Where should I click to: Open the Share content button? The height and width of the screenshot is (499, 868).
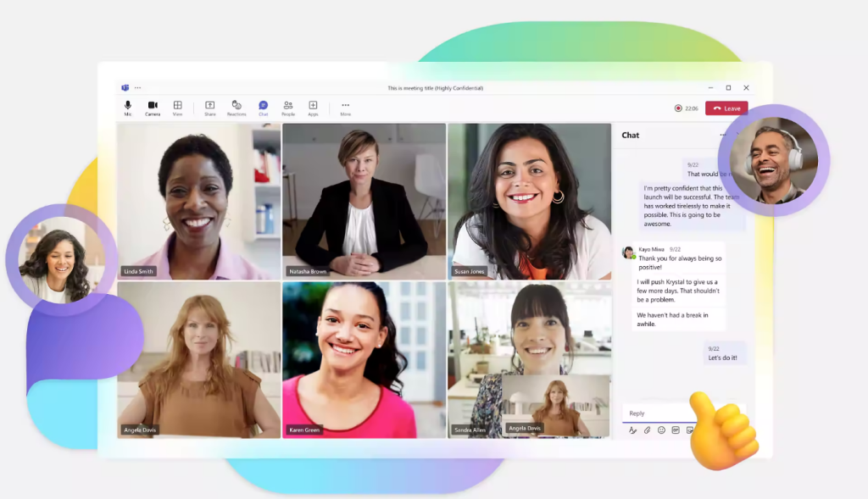209,107
